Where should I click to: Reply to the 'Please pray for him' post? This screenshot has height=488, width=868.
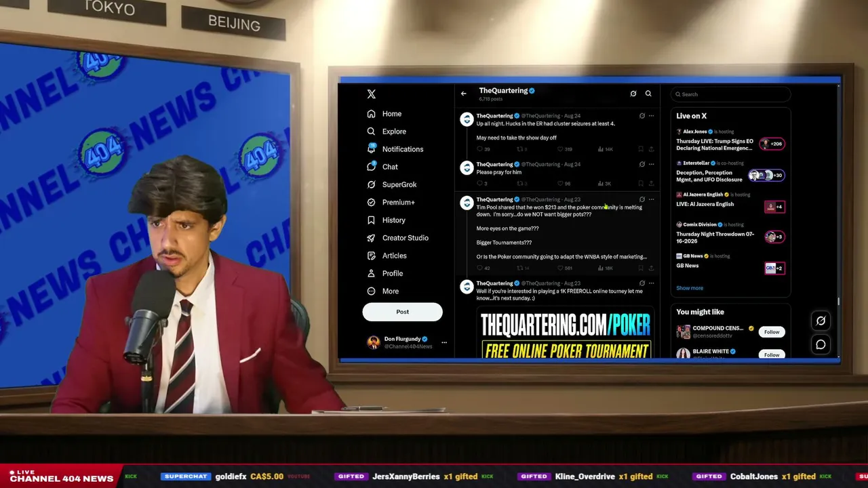(481, 184)
